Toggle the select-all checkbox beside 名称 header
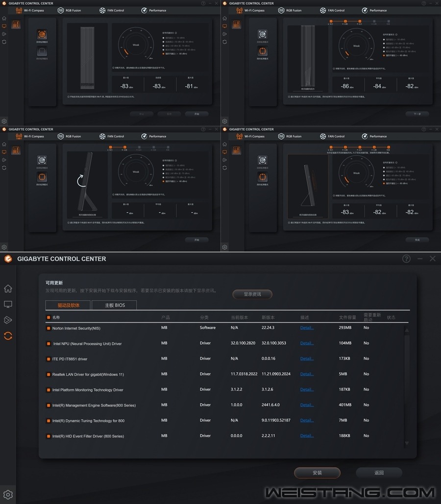The width and height of the screenshot is (441, 504). point(49,317)
